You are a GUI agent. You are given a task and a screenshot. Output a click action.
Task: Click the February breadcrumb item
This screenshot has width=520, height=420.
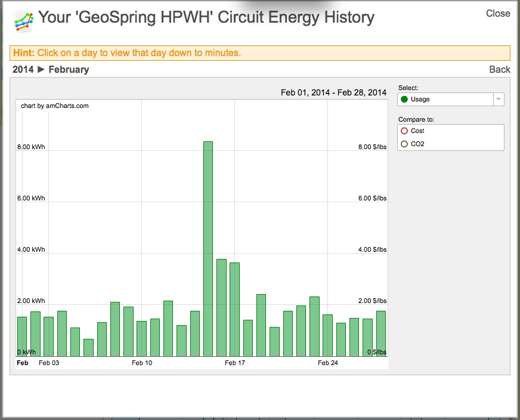pos(69,69)
